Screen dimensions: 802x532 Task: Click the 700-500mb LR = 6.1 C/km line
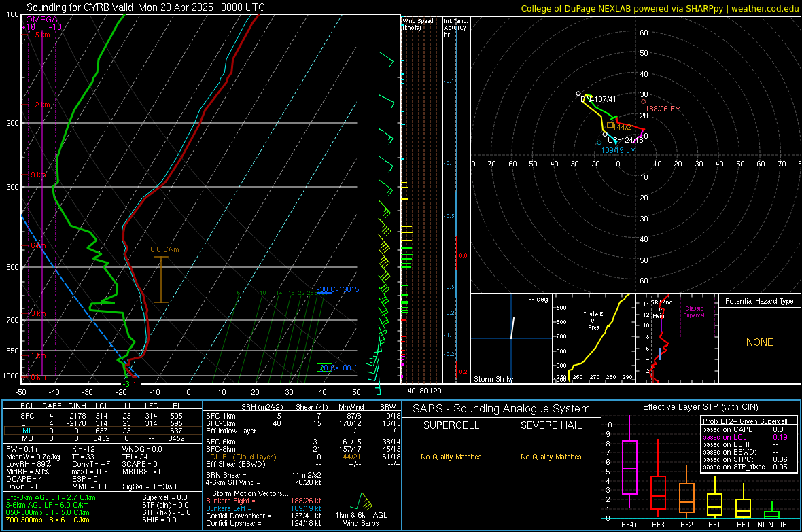(48, 520)
